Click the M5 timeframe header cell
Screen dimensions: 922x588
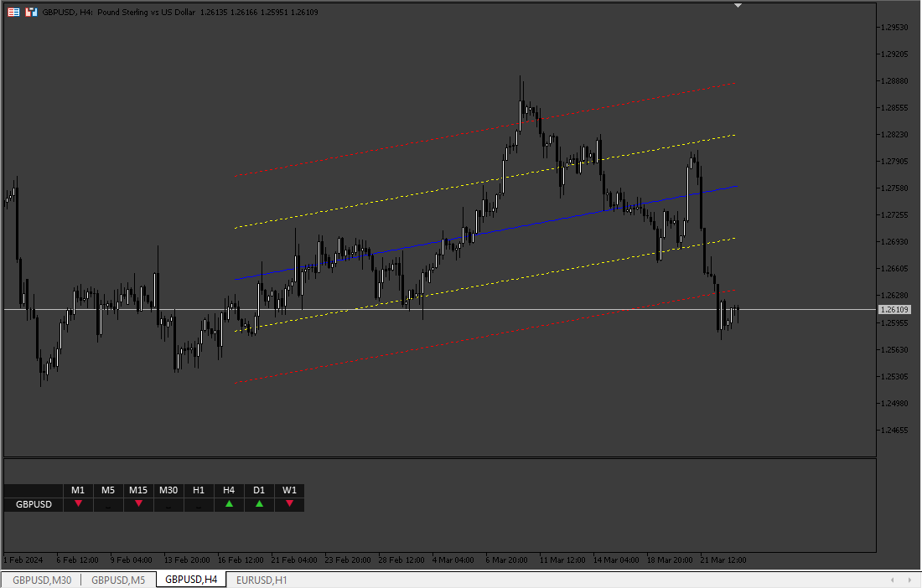(x=108, y=490)
